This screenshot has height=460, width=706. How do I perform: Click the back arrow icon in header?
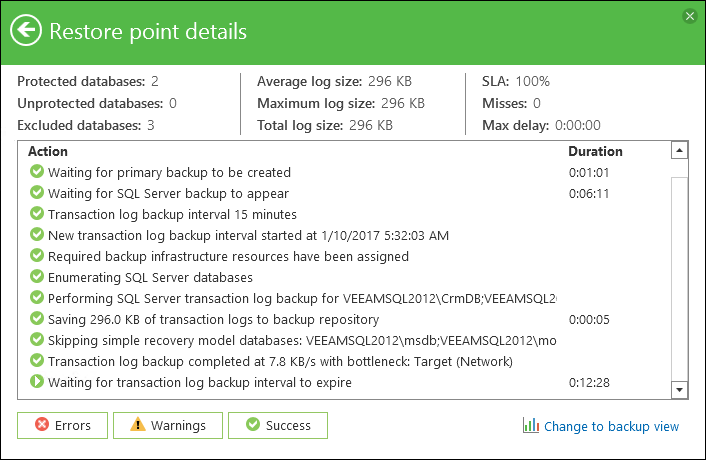[x=27, y=31]
